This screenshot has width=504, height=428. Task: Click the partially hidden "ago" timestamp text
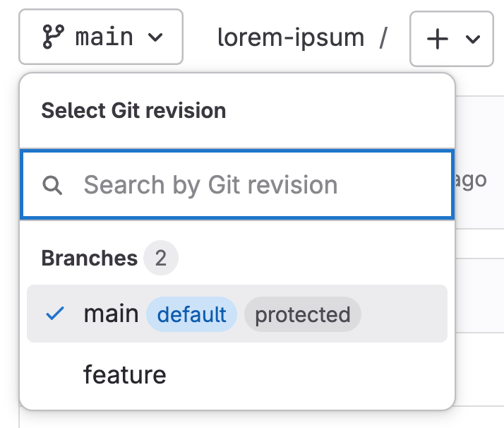[470, 180]
